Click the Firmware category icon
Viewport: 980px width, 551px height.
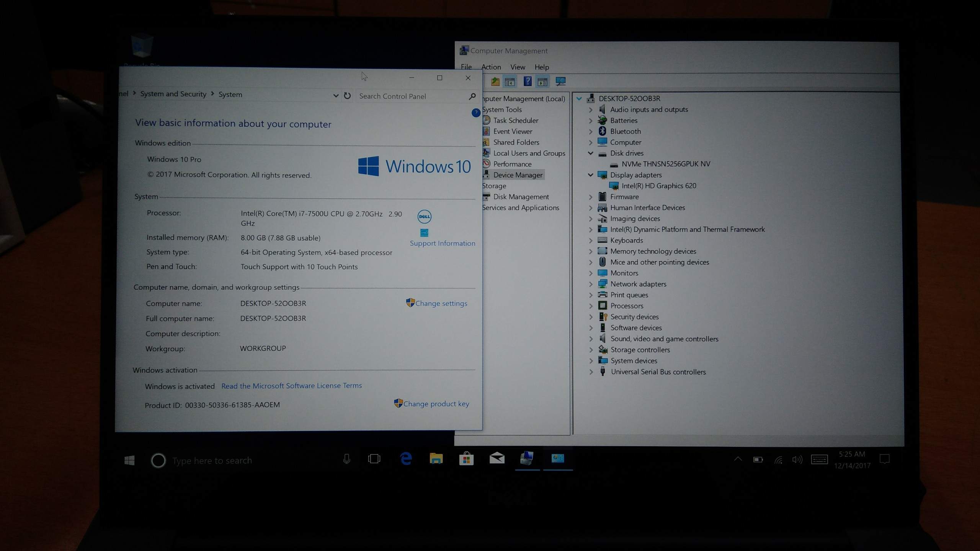602,197
